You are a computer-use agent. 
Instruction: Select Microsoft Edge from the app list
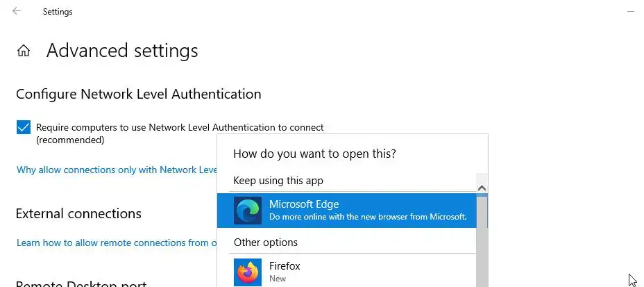(x=347, y=210)
